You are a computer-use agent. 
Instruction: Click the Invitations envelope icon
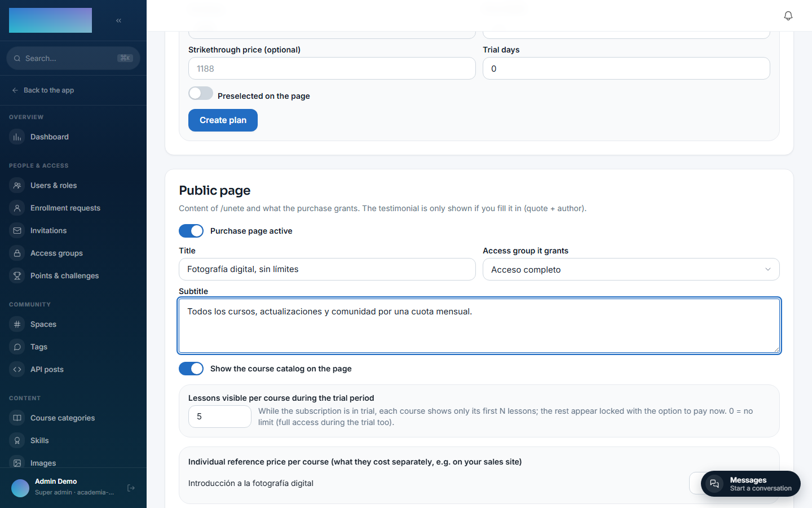(17, 230)
